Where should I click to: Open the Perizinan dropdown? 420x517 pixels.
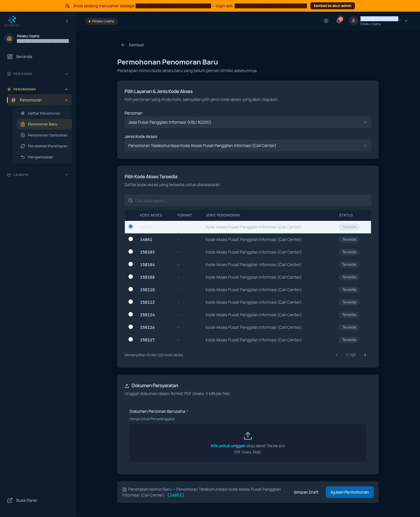click(x=248, y=122)
